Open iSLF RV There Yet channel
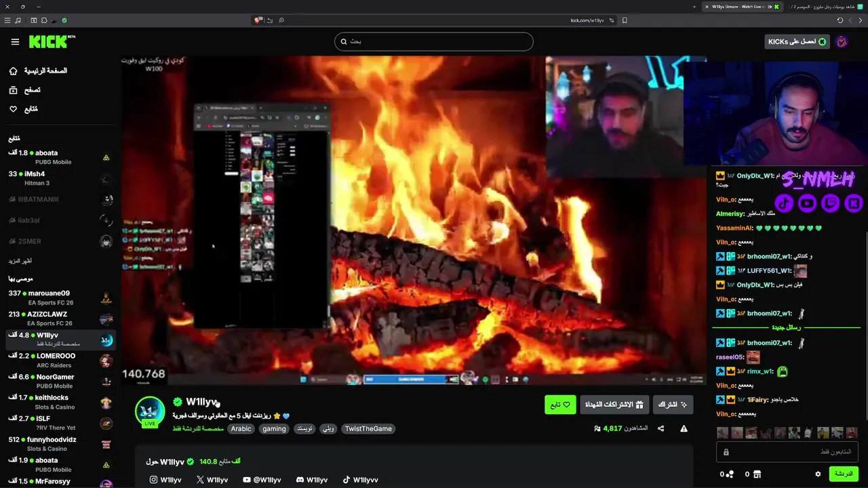Screen dimensions: 868x488 (x=60, y=423)
